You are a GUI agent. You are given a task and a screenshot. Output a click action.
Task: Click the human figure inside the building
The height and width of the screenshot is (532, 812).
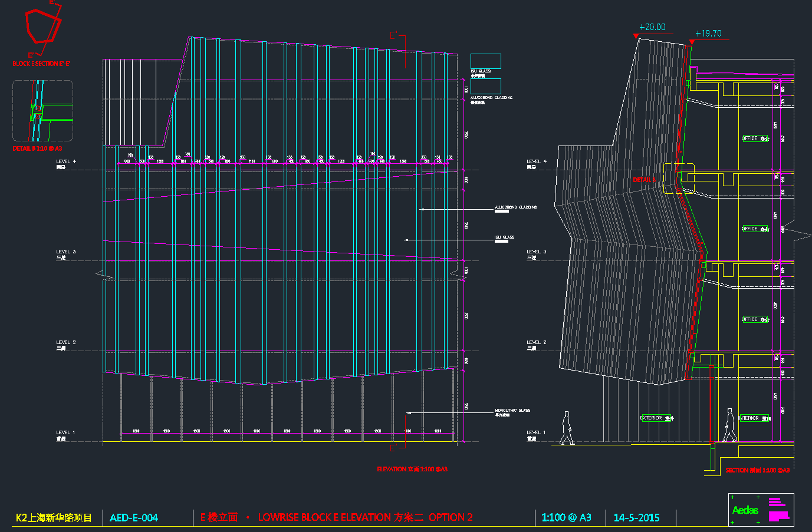tap(730, 425)
